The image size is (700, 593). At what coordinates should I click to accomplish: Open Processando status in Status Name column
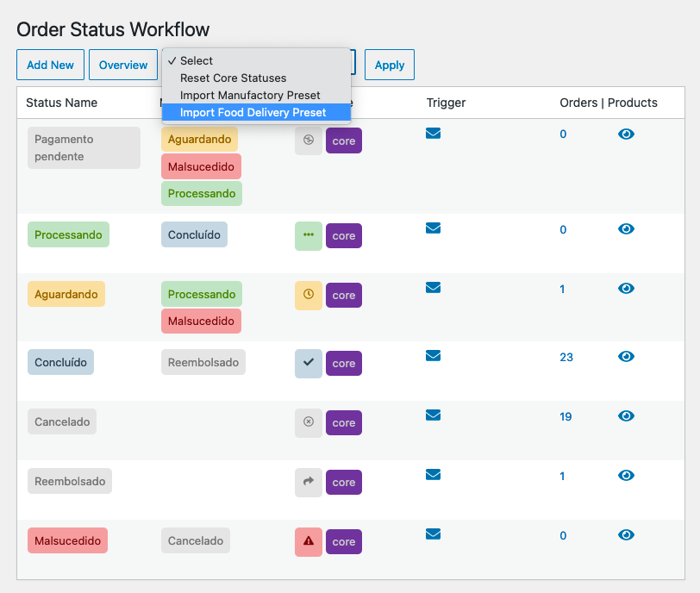coord(68,234)
